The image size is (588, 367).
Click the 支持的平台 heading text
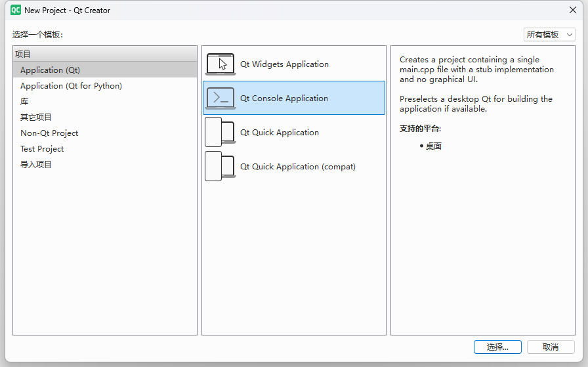(x=420, y=128)
